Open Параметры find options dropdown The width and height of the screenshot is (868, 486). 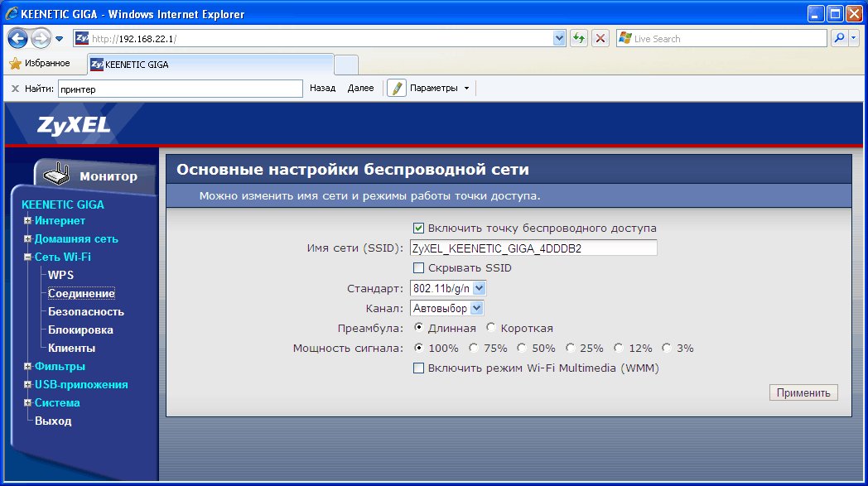[440, 88]
